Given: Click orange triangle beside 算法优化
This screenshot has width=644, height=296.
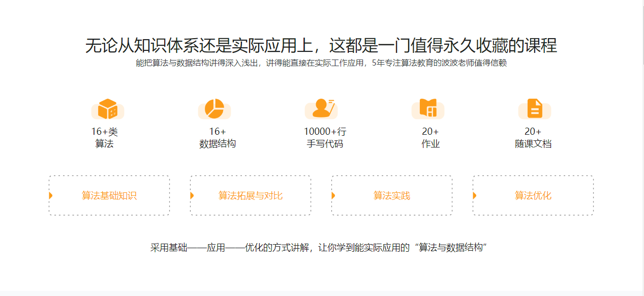Looking at the screenshot, I should [x=475, y=196].
